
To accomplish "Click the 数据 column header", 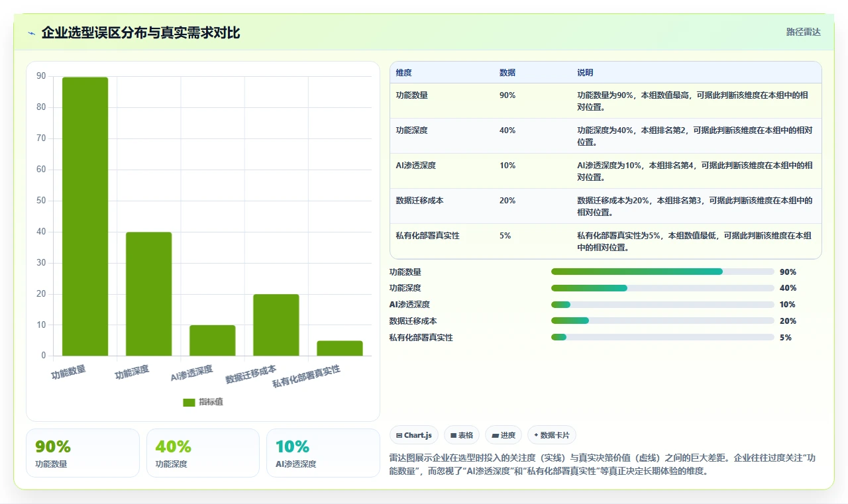I will coord(507,72).
